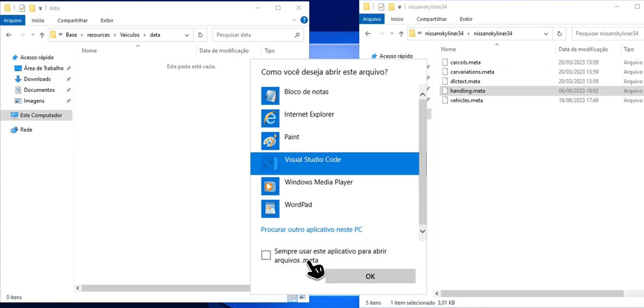Confirm the dialog with the OK button
The height and width of the screenshot is (308, 644).
tap(370, 276)
